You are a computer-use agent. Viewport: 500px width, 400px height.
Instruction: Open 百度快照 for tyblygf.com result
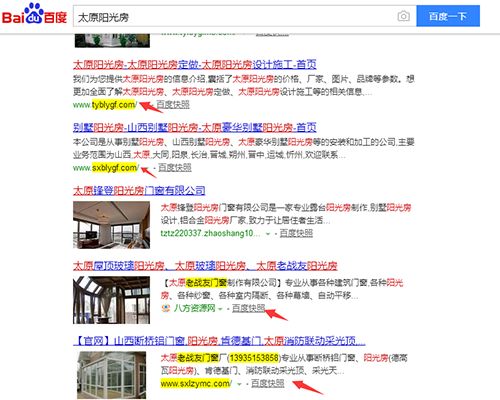click(173, 105)
